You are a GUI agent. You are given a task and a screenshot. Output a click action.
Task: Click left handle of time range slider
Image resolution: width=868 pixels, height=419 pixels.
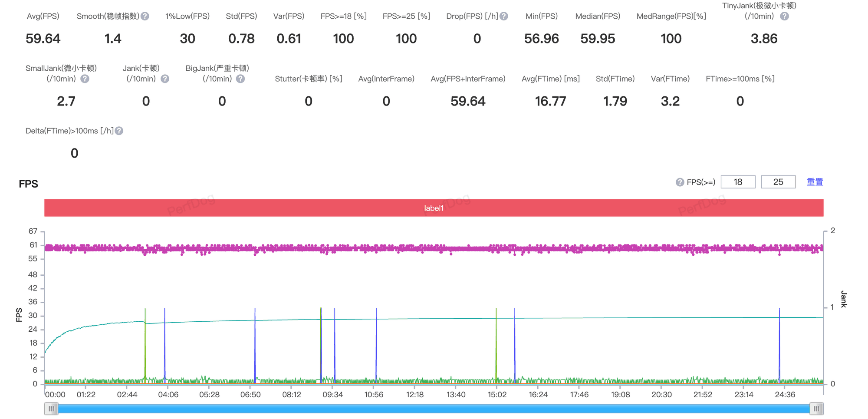point(51,409)
